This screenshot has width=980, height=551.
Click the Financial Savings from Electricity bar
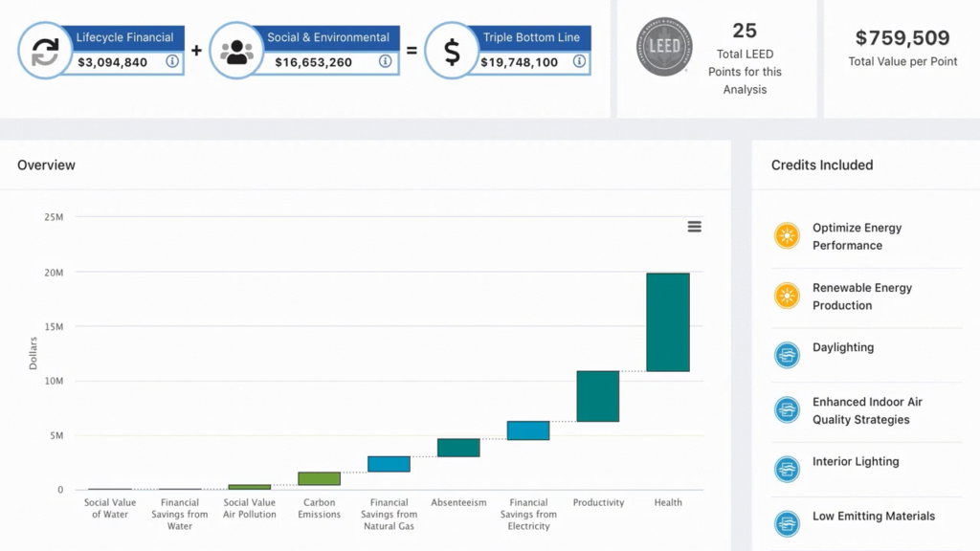tap(528, 430)
